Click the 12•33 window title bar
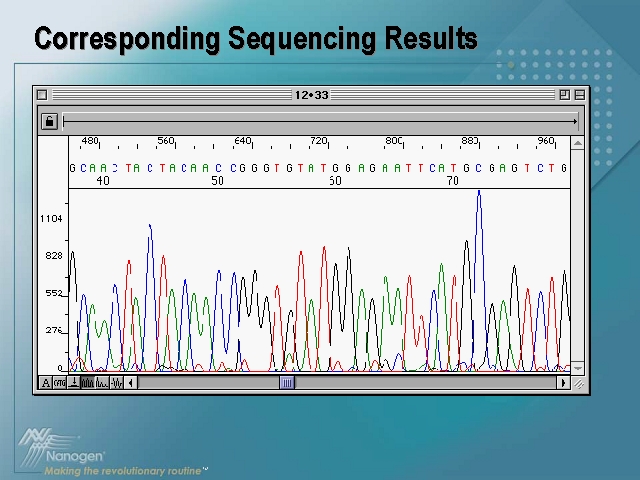The width and height of the screenshot is (640, 480). [311, 95]
